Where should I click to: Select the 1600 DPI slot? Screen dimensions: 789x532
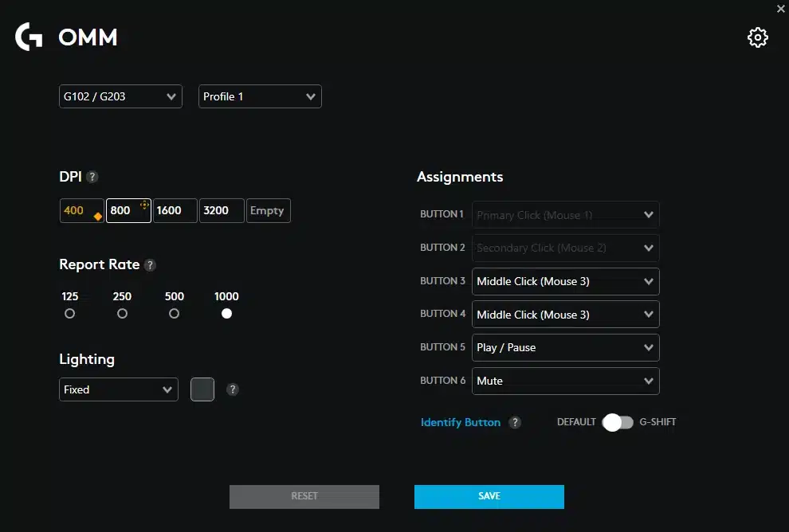point(175,211)
